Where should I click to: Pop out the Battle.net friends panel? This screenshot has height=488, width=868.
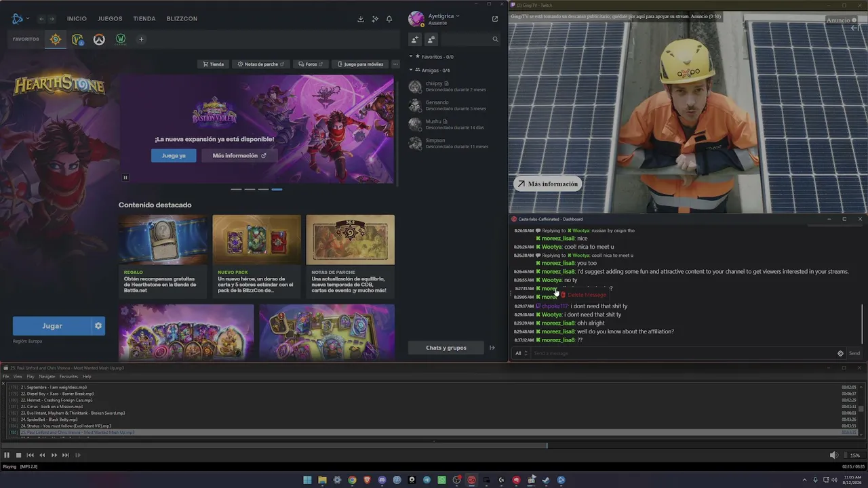tap(495, 19)
